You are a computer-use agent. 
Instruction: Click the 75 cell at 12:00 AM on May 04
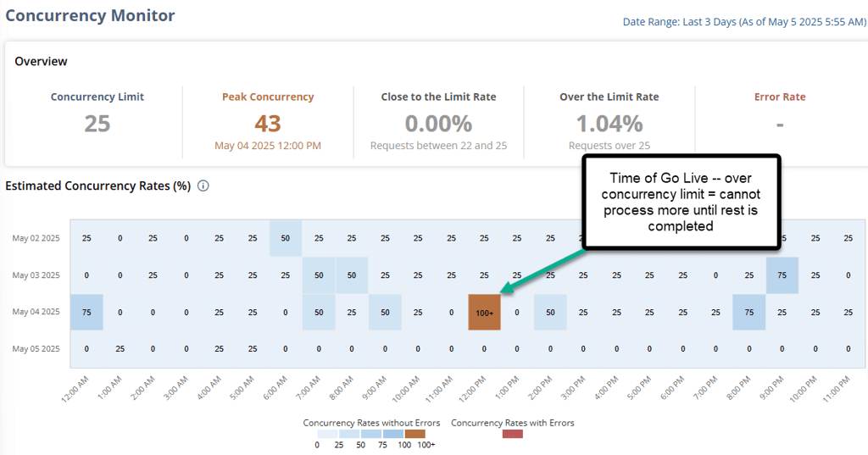pyautogui.click(x=87, y=312)
